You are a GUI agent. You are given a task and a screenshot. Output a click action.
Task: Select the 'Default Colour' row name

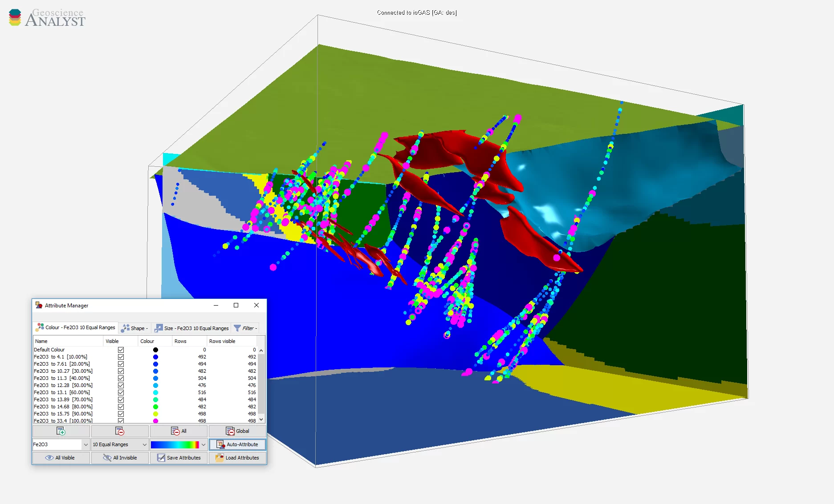tap(49, 350)
